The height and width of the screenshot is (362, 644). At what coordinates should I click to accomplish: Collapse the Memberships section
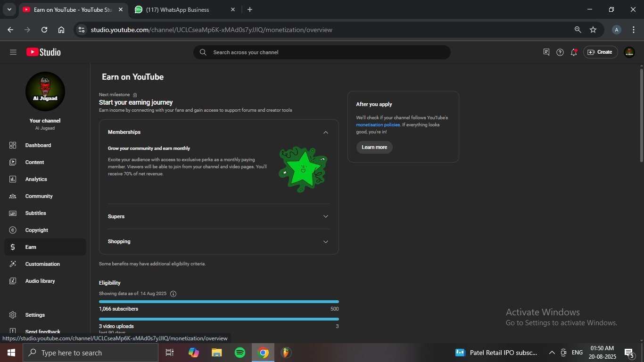pyautogui.click(x=325, y=132)
